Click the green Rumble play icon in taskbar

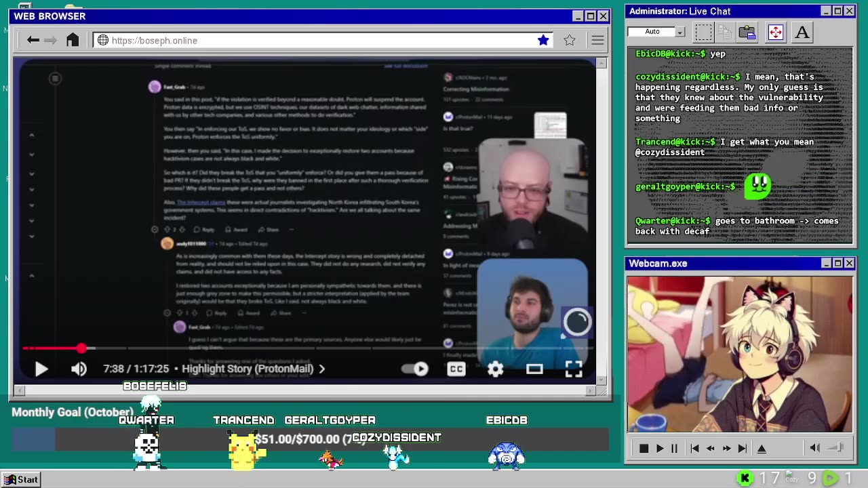[x=830, y=479]
